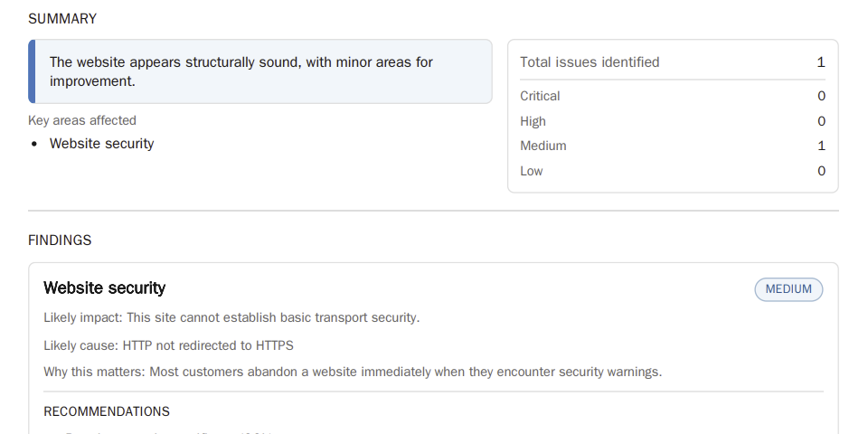Select the Total issues identified row
868x434 pixels.
point(673,62)
